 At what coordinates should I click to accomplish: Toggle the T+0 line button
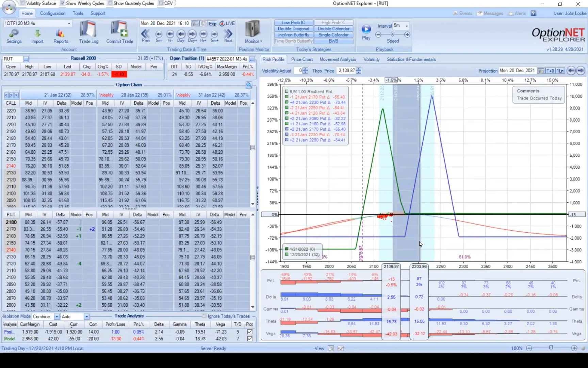(x=550, y=71)
